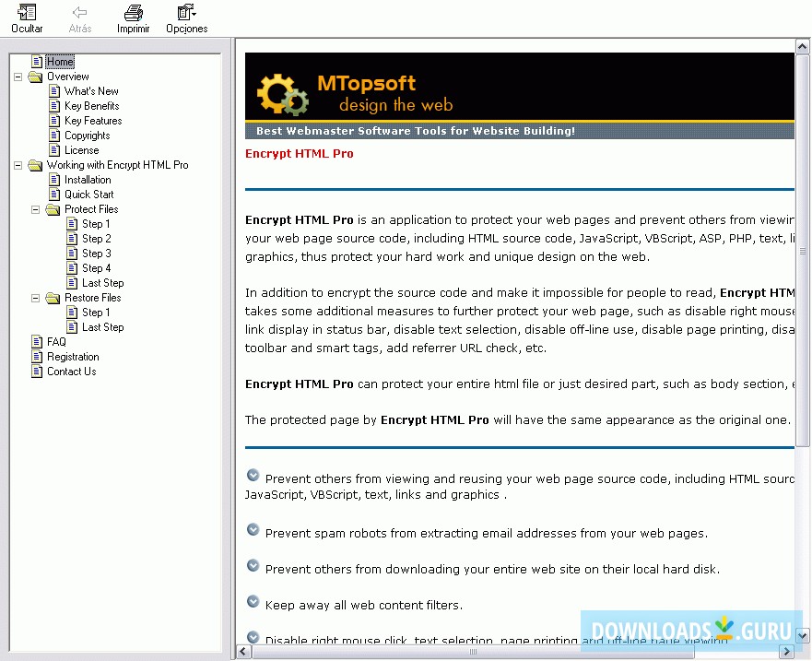Viewport: 812px width, 661px height.
Task: Click bullet icon beside 'Prevent spam robots'
Action: click(x=253, y=529)
